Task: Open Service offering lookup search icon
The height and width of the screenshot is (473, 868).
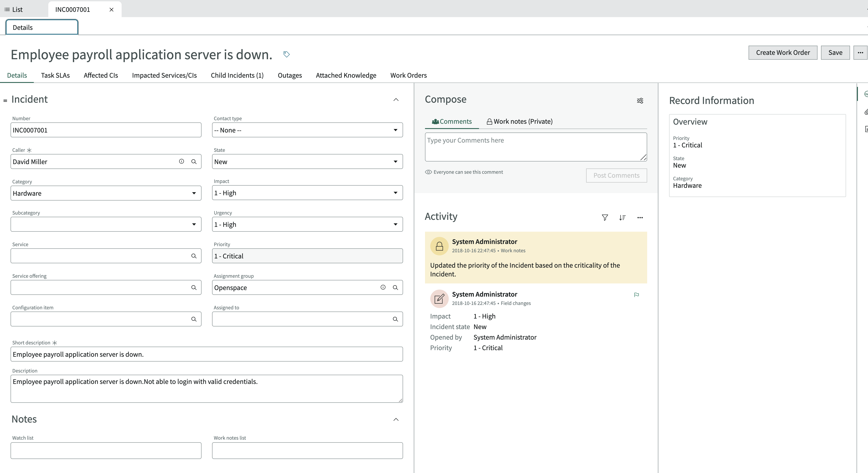Action: [194, 287]
